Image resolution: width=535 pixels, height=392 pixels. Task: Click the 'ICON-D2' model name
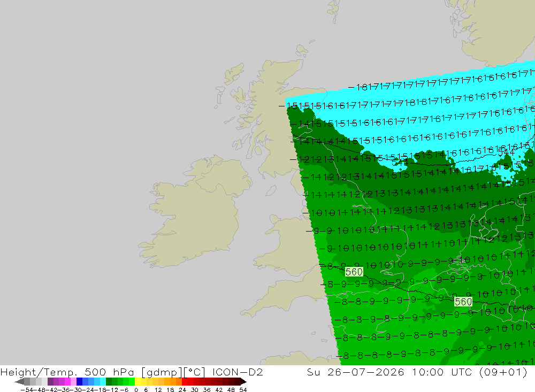click(x=238, y=372)
